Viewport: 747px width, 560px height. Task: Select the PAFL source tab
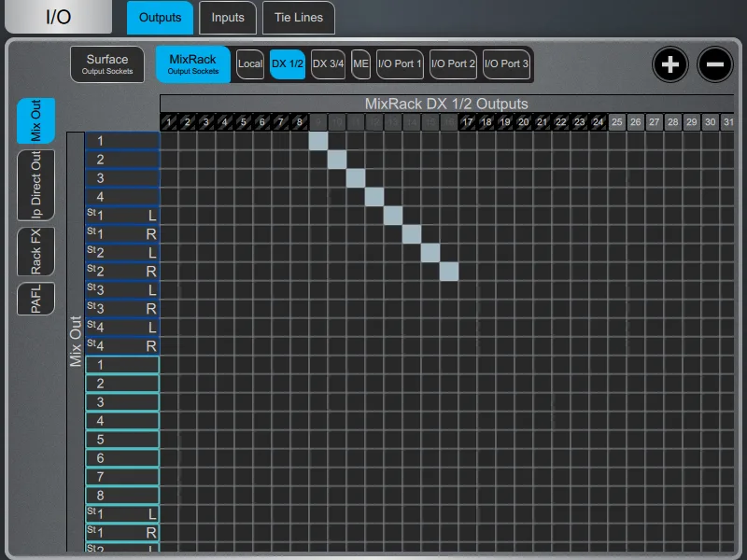pos(35,299)
